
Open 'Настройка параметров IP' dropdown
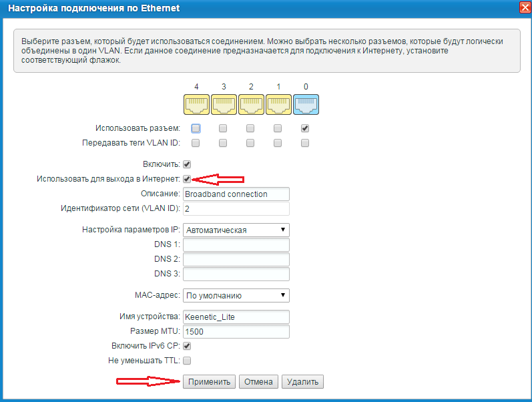pos(236,230)
